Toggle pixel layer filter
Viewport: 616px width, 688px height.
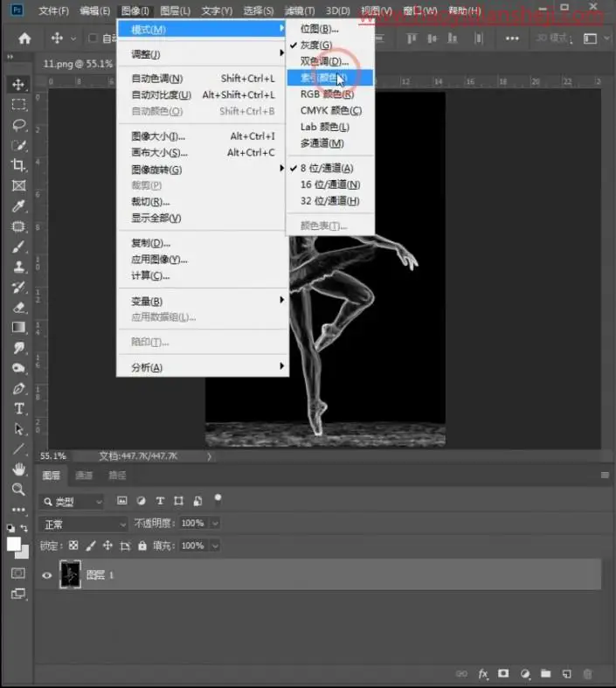[x=122, y=501]
